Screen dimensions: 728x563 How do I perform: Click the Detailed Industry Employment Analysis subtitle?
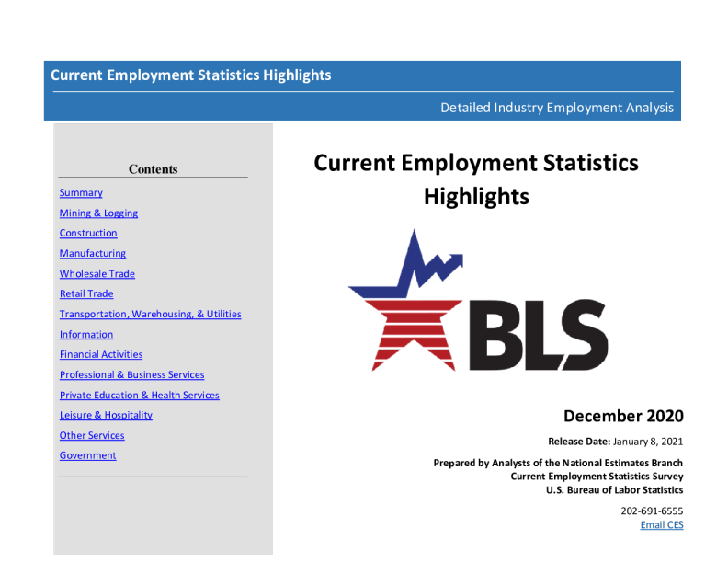556,108
